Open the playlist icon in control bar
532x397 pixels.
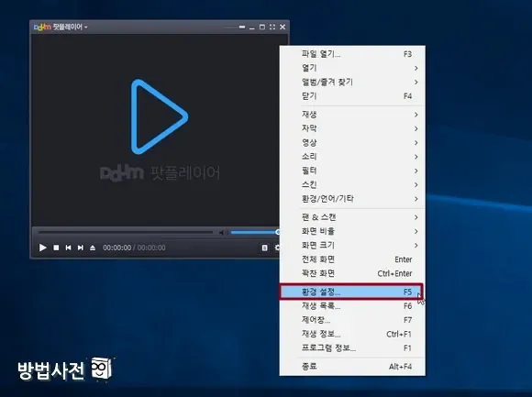coord(265,248)
